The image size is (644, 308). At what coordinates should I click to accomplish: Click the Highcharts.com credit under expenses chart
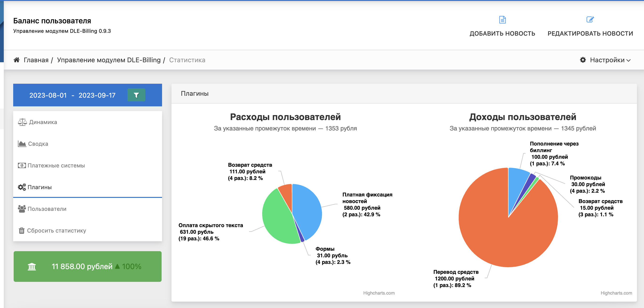pyautogui.click(x=379, y=293)
